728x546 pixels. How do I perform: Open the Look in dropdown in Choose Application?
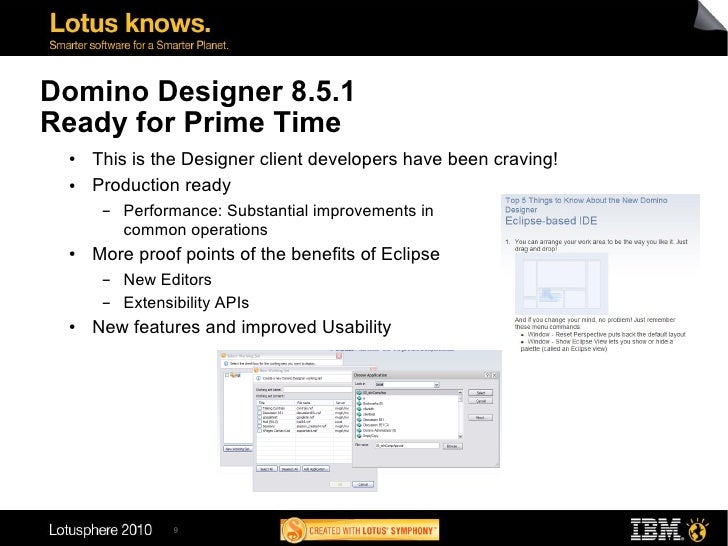(x=436, y=385)
